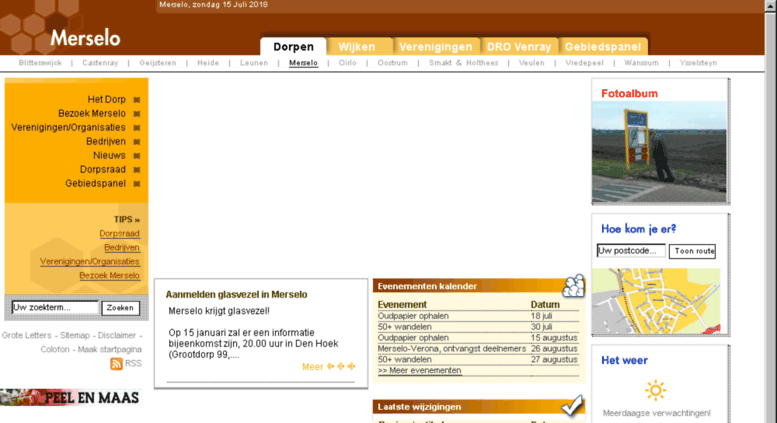Click the Peel en Maas banner
Viewport: 777px width, 423px height.
(x=70, y=397)
